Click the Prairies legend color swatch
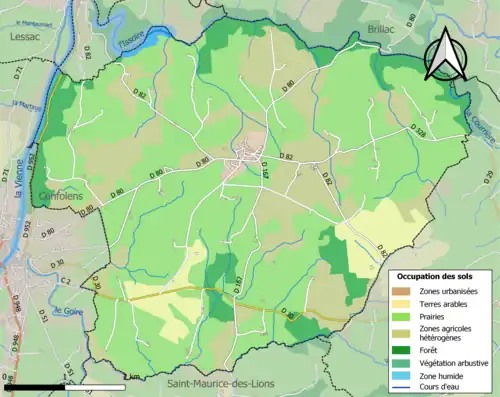 coord(401,317)
